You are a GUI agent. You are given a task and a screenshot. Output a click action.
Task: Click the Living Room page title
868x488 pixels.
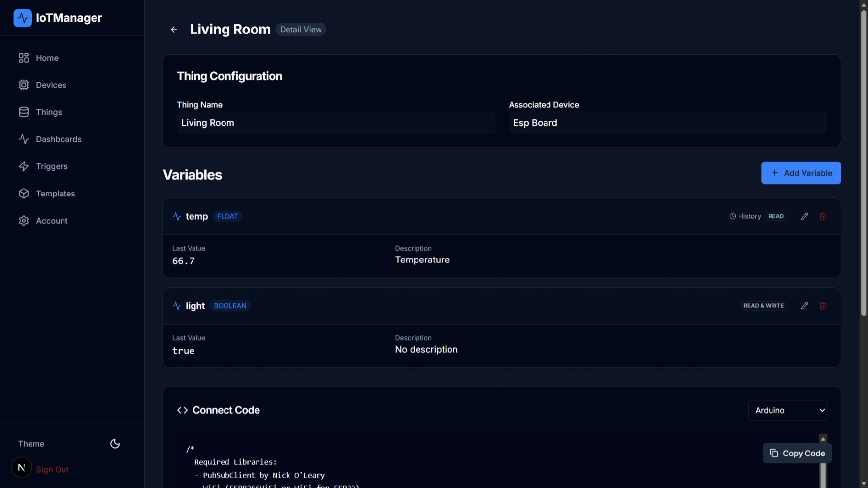click(x=230, y=30)
